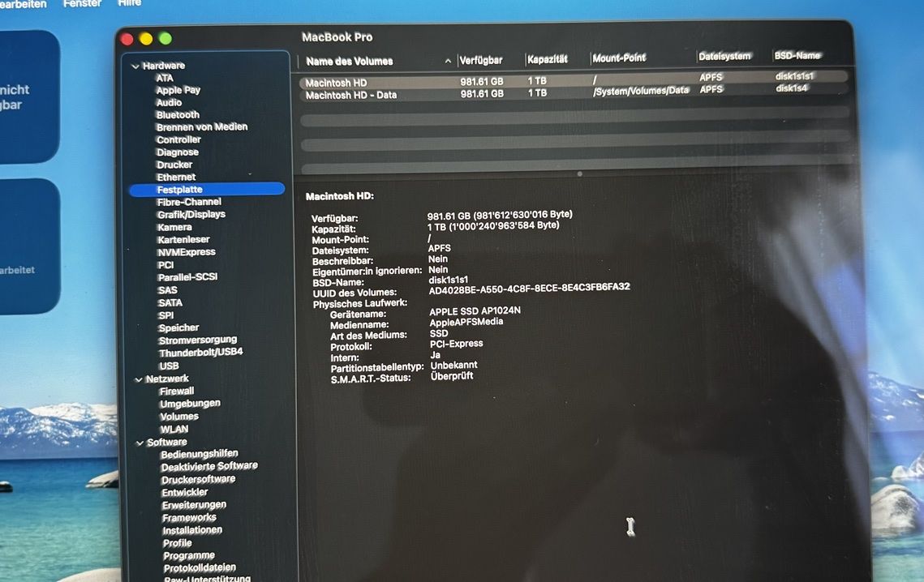This screenshot has height=582, width=924.
Task: Select Diagnose in the sidebar
Action: [178, 152]
